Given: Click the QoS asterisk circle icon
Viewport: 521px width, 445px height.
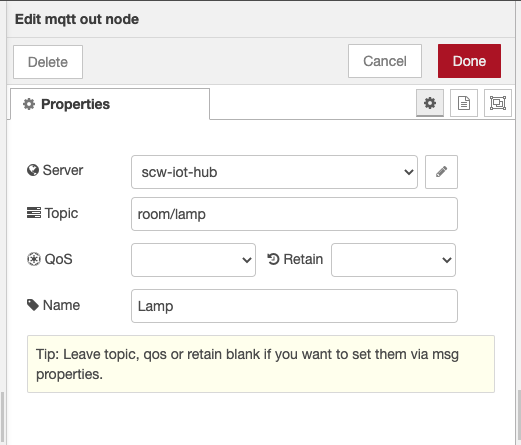Looking at the screenshot, I should pos(34,259).
